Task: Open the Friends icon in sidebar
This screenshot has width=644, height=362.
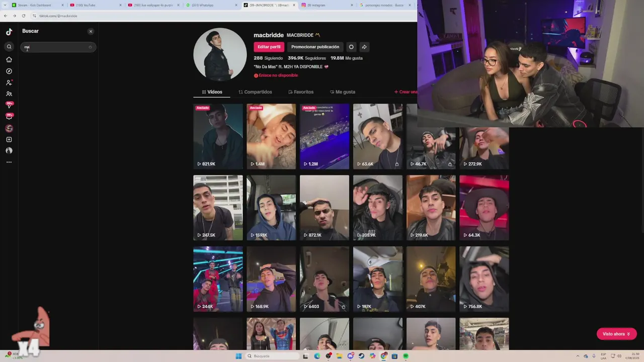Action: (x=9, y=94)
